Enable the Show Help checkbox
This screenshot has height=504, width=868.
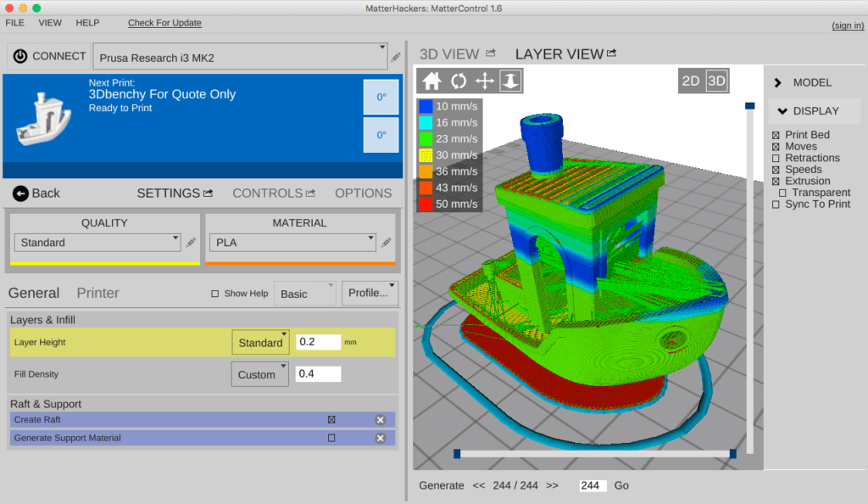pos(214,294)
